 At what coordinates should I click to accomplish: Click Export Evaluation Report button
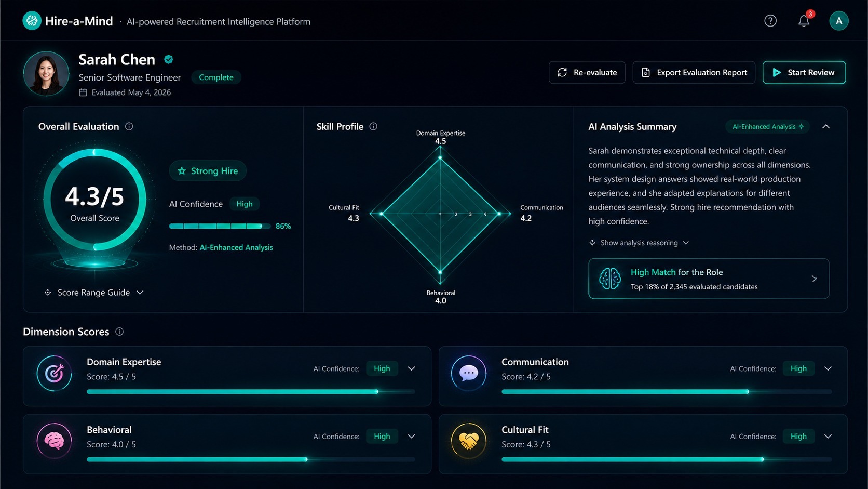click(x=694, y=72)
